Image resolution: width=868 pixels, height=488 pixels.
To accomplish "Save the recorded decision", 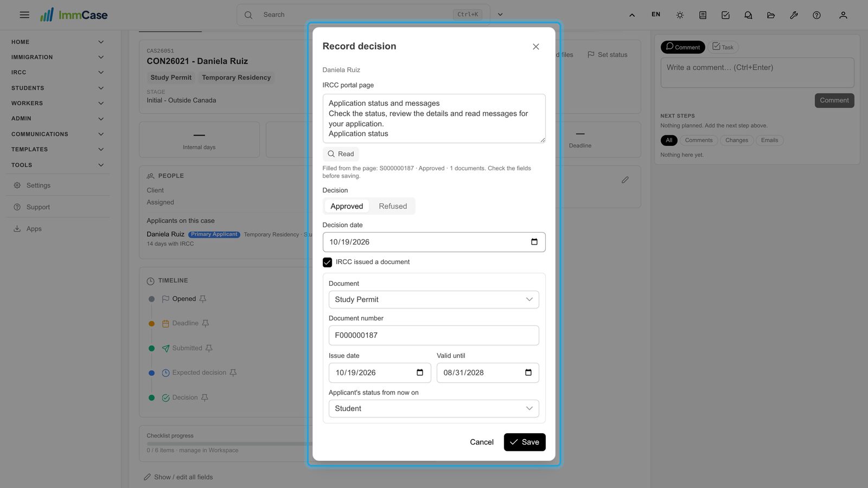I will tap(525, 442).
